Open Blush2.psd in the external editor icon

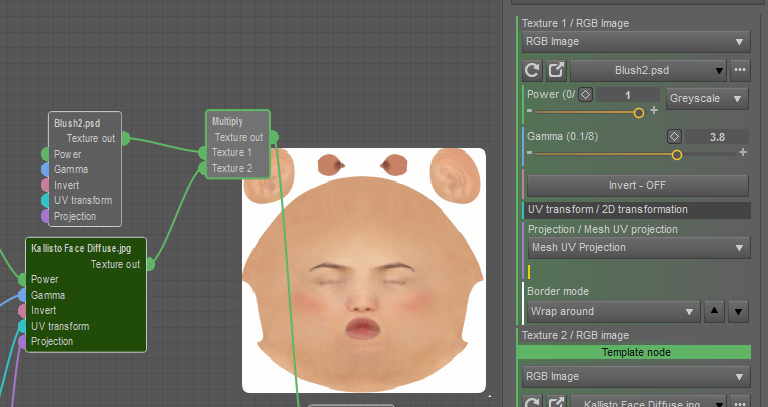556,71
